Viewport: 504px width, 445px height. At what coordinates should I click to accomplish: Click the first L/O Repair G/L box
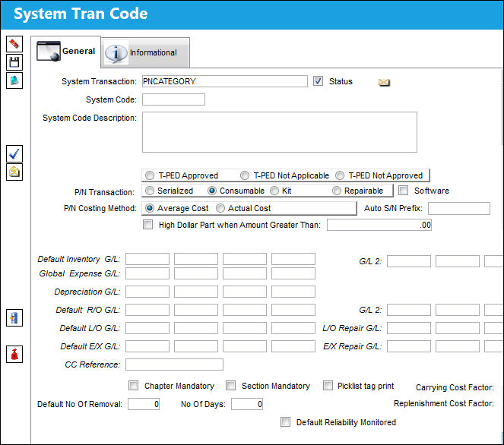coord(409,328)
